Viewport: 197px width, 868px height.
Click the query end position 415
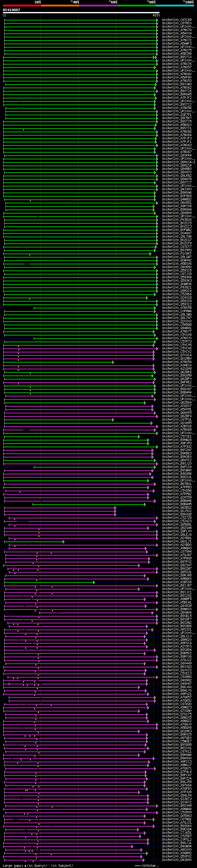[x=155, y=15]
